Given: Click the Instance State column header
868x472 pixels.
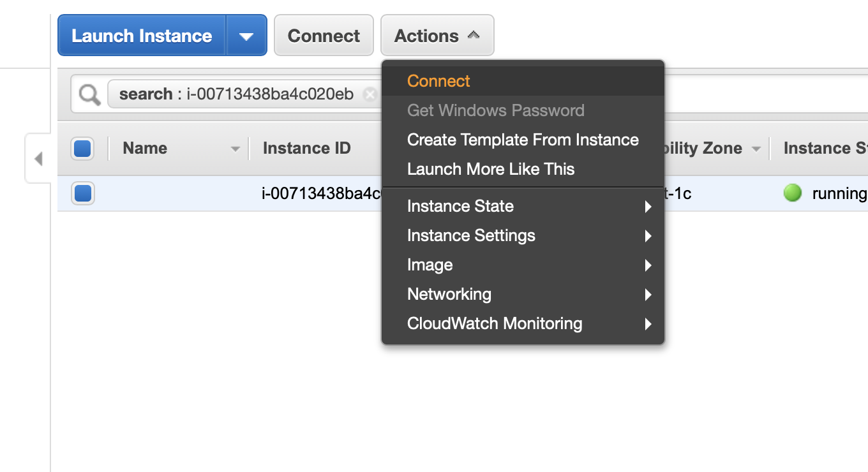Looking at the screenshot, I should tap(825, 148).
